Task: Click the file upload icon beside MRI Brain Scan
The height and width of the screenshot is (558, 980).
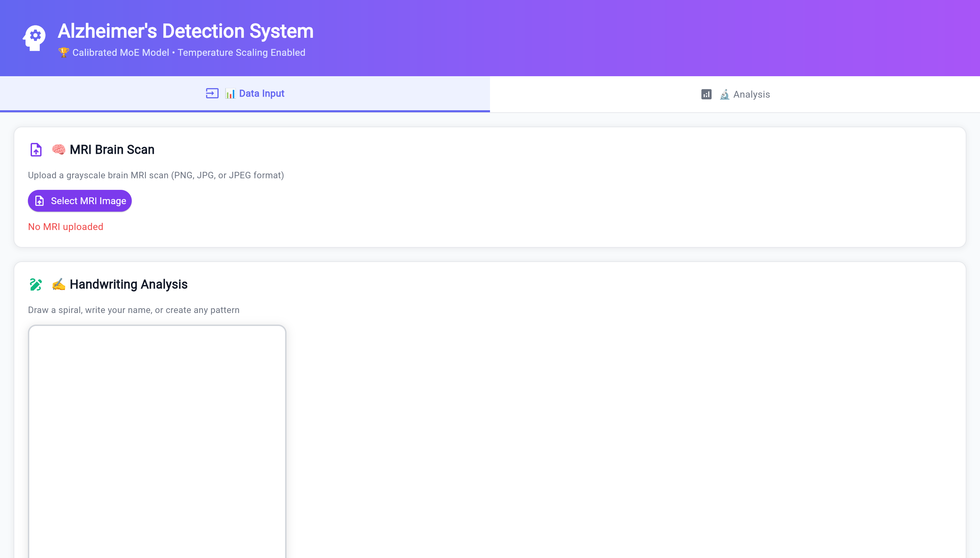Action: click(36, 150)
